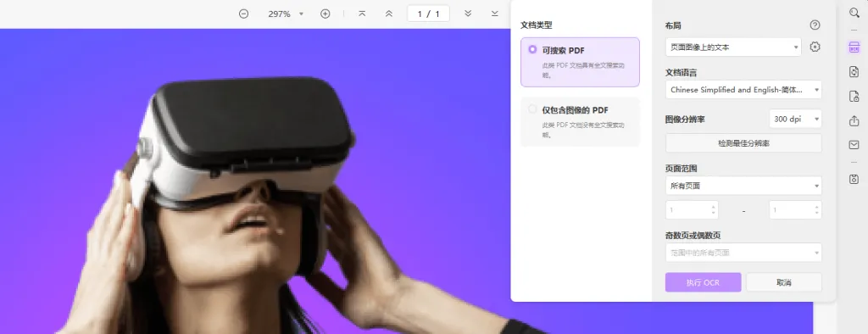Click the 检测最佳分辨率 button
Image resolution: width=868 pixels, height=334 pixels.
click(x=743, y=143)
